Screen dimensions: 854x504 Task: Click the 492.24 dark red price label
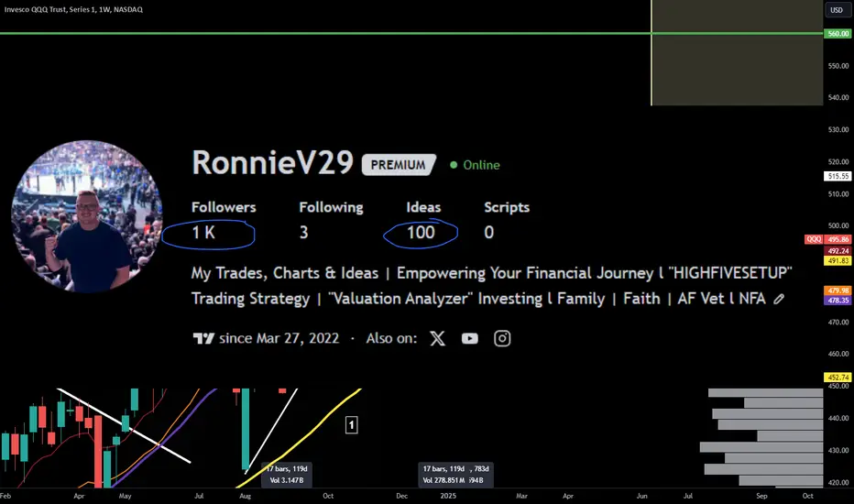[x=838, y=251]
